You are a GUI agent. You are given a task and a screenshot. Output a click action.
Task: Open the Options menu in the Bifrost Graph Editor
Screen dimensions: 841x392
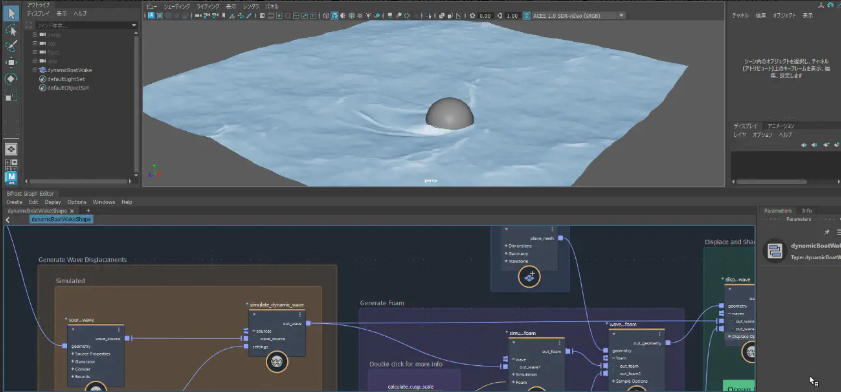77,202
